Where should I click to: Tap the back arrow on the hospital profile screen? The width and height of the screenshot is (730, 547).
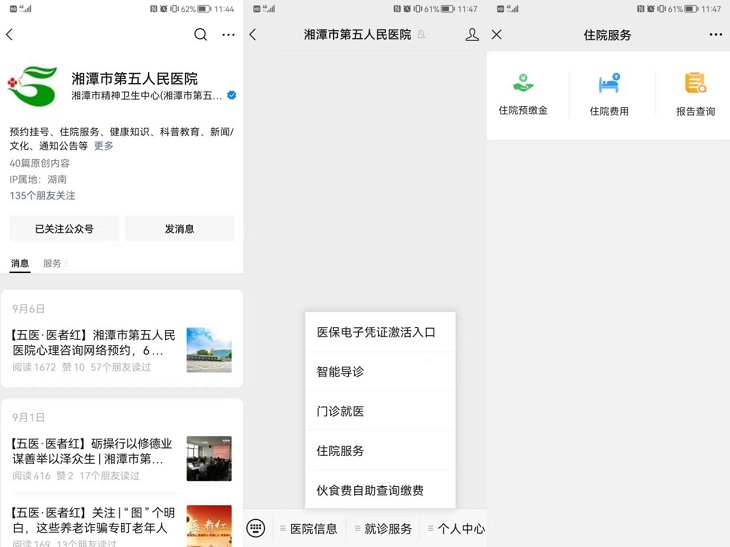click(x=9, y=34)
